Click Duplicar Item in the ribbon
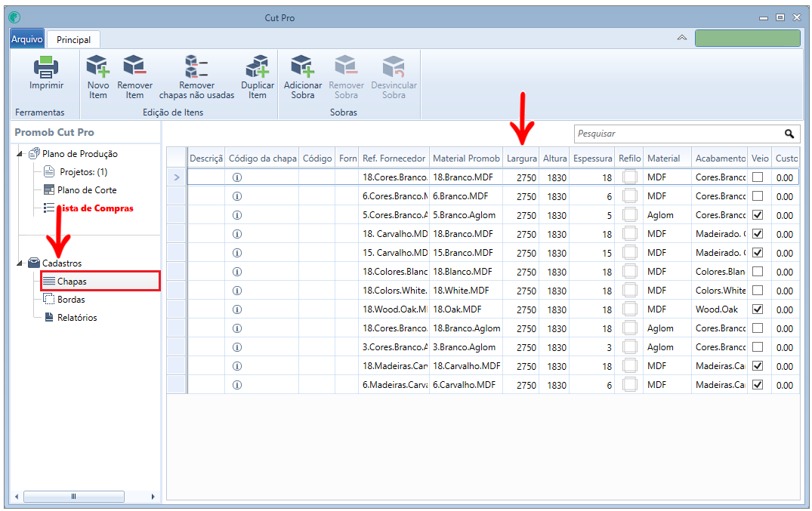Image resolution: width=812 pixels, height=511 pixels. click(258, 78)
